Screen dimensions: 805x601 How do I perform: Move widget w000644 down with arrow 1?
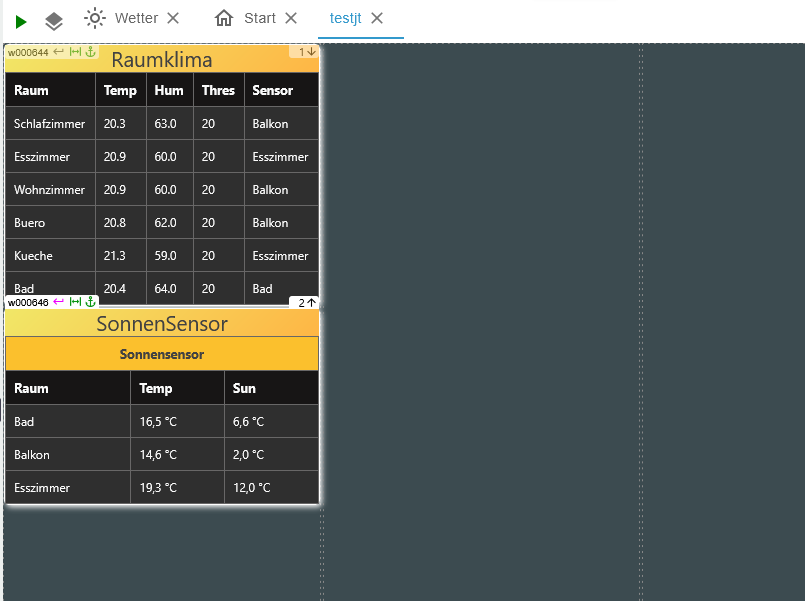307,52
